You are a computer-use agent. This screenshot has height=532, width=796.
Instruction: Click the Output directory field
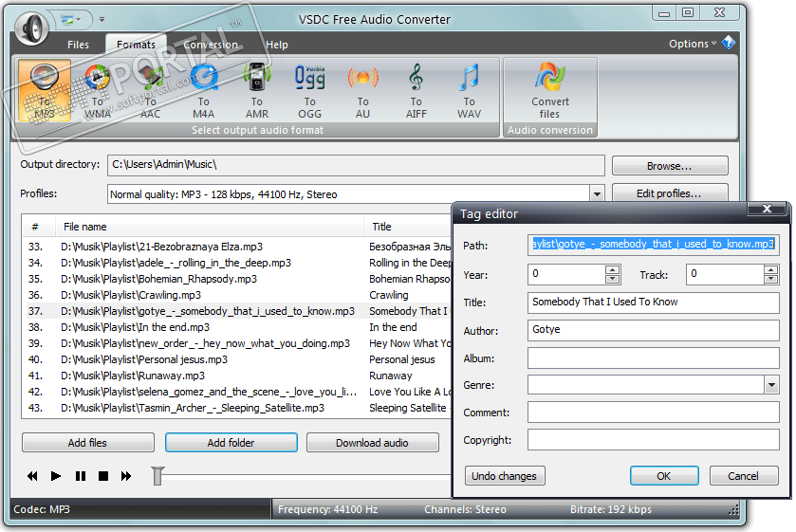pos(356,165)
